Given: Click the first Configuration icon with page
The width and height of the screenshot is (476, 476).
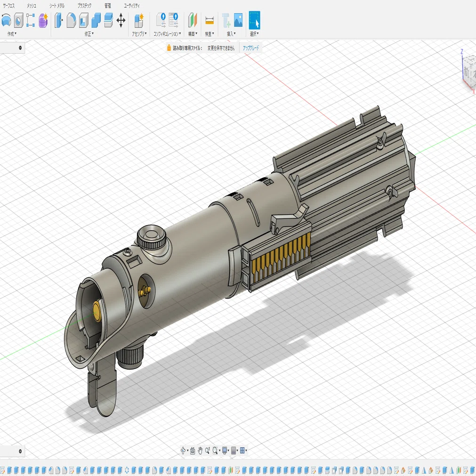Looking at the screenshot, I should 161,20.
